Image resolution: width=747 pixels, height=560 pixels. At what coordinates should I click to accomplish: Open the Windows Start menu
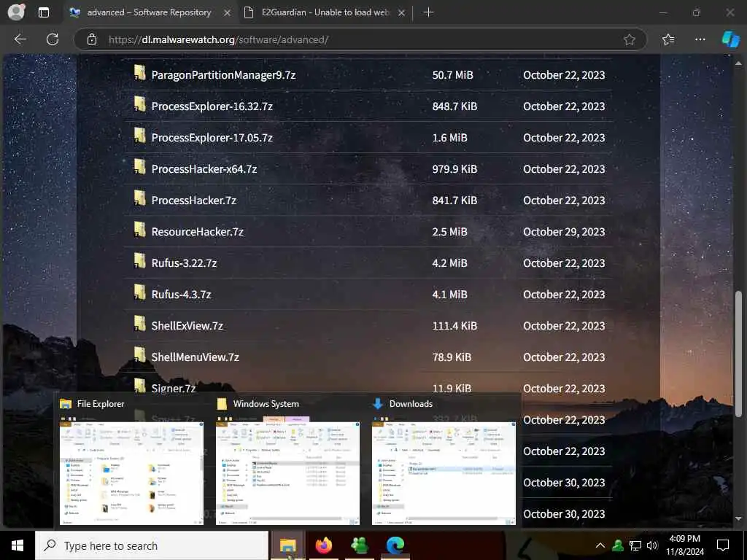pyautogui.click(x=18, y=545)
